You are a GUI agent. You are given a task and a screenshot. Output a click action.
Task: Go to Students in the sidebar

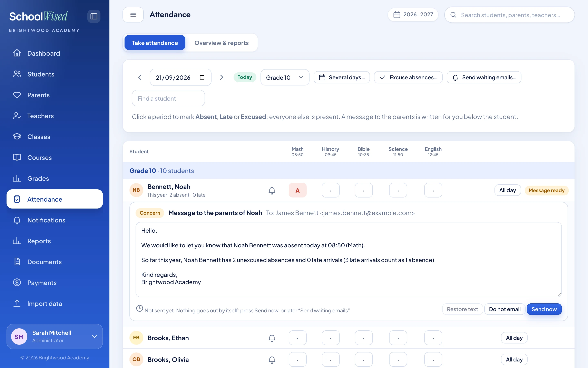(55, 74)
